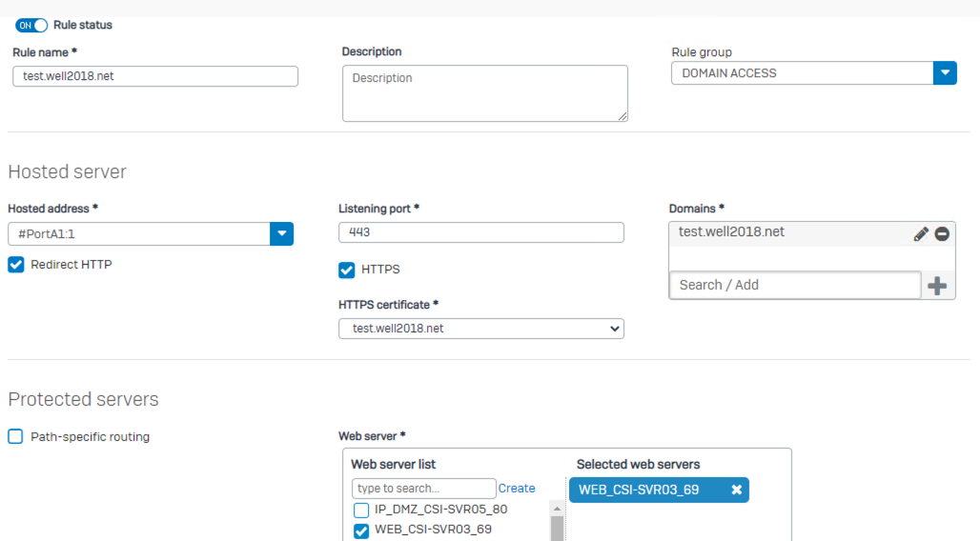Focus the web server search box
This screenshot has height=541, width=980.
click(x=424, y=489)
